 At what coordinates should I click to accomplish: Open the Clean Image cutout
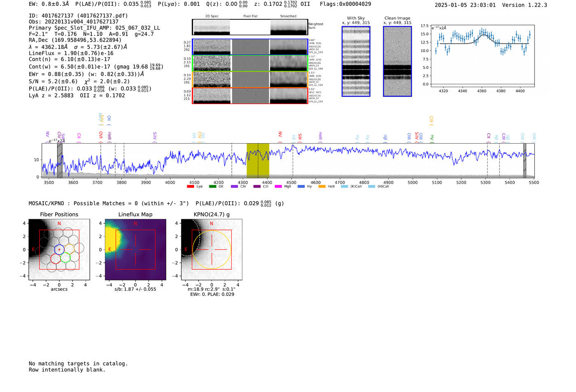[x=397, y=61]
